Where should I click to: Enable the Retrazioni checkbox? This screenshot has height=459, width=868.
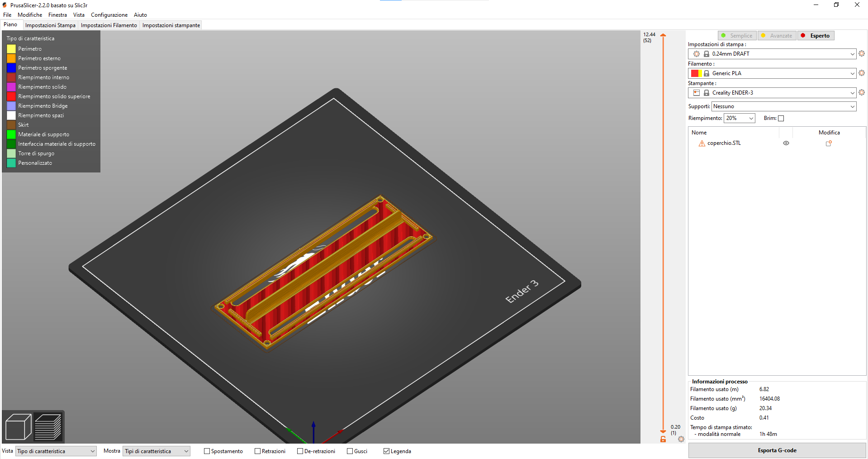pyautogui.click(x=257, y=451)
